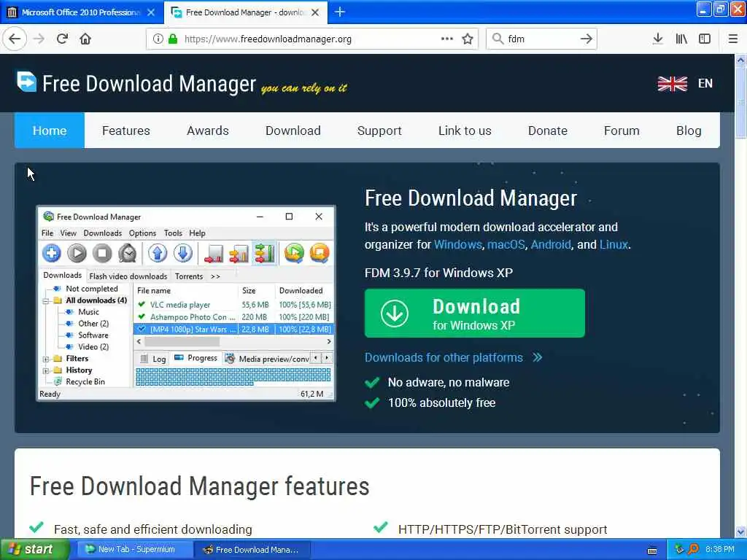747x560 pixels.
Task: Click the keyboard icon in taskbar
Action: coord(652,551)
